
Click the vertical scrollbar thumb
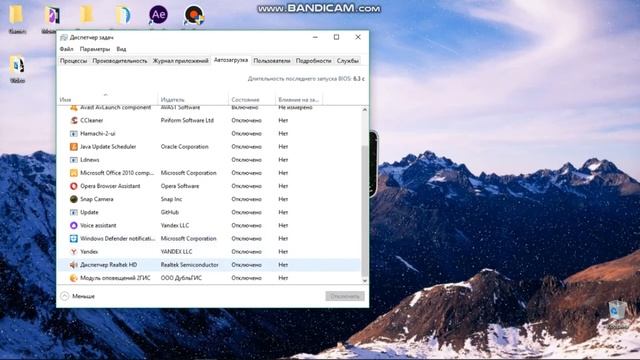(x=364, y=211)
